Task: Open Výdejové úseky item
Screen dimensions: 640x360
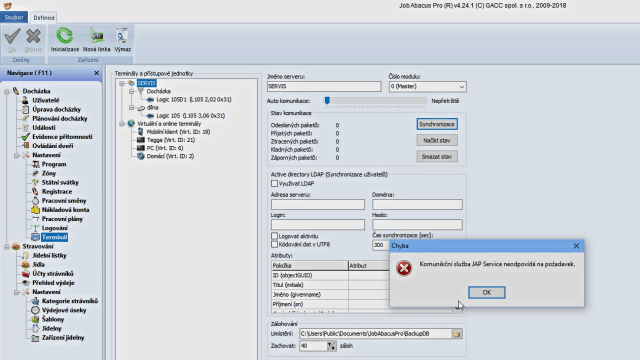Action: (64, 310)
